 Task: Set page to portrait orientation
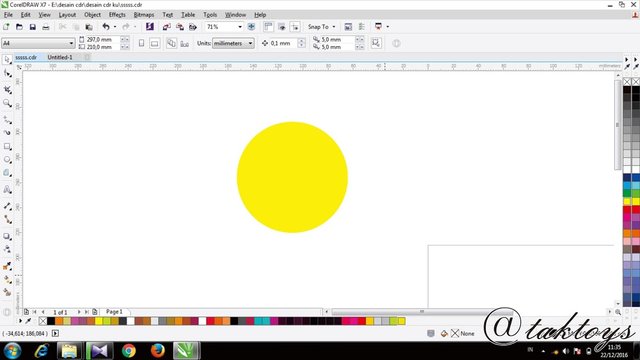pyautogui.click(x=141, y=43)
